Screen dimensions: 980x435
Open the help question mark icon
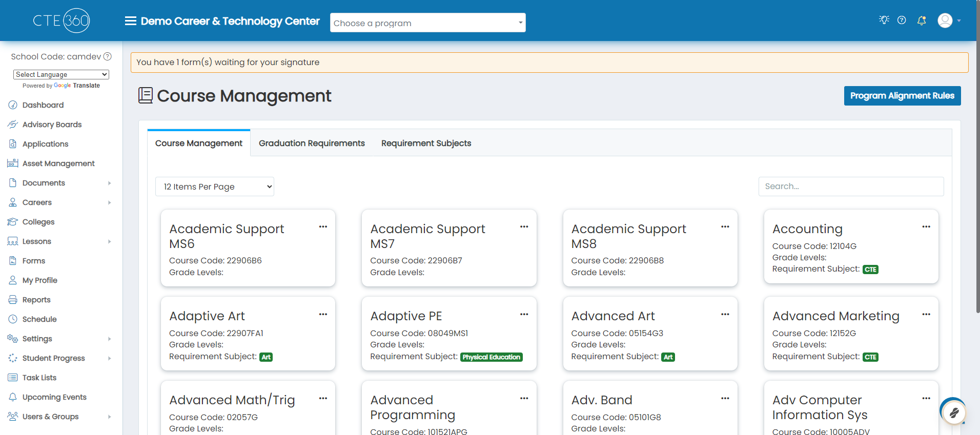902,20
